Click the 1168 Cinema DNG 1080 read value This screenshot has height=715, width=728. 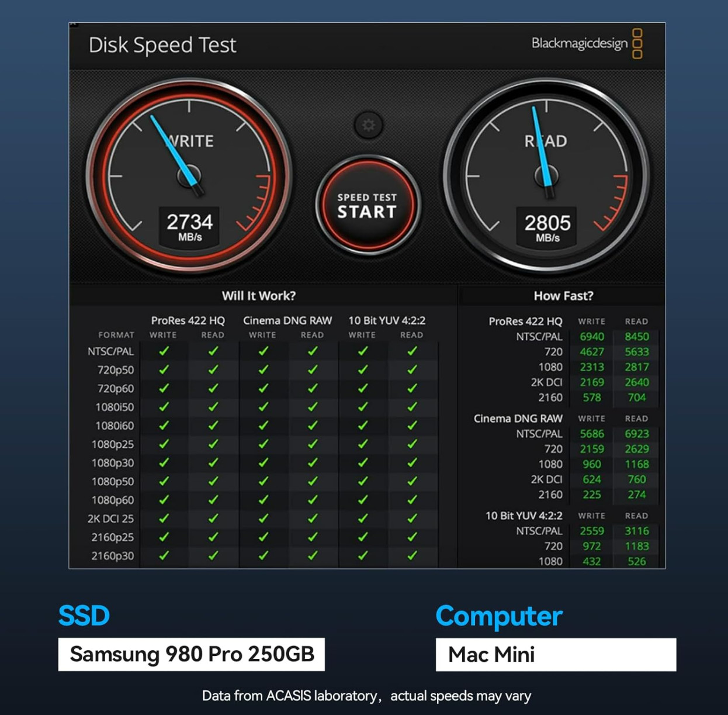[x=637, y=464]
